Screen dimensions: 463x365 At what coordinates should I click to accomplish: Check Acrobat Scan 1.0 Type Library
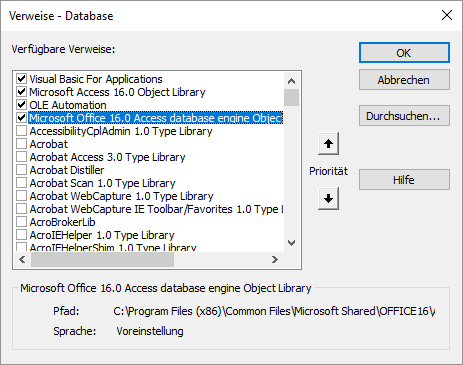tap(22, 183)
